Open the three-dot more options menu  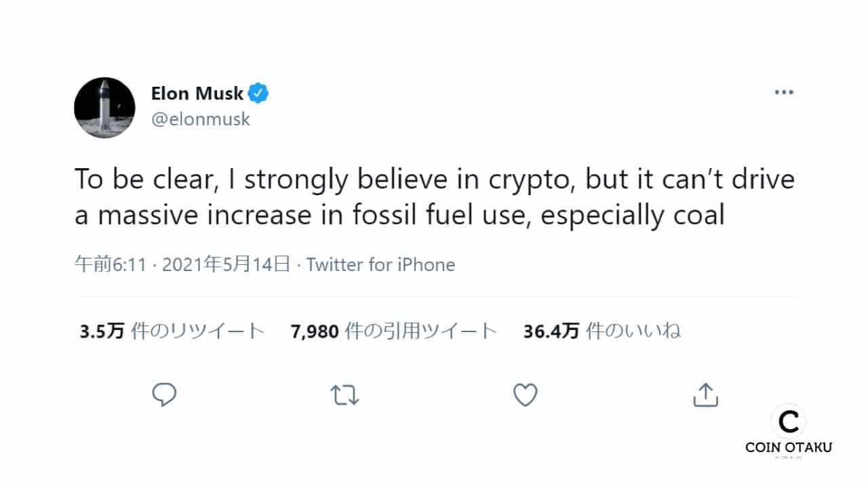tap(784, 92)
